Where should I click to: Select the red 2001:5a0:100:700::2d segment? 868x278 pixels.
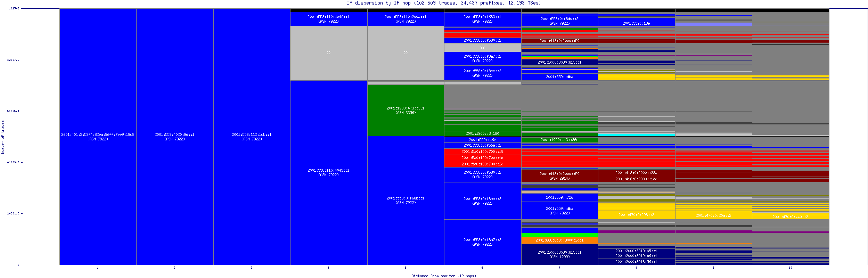[482, 164]
